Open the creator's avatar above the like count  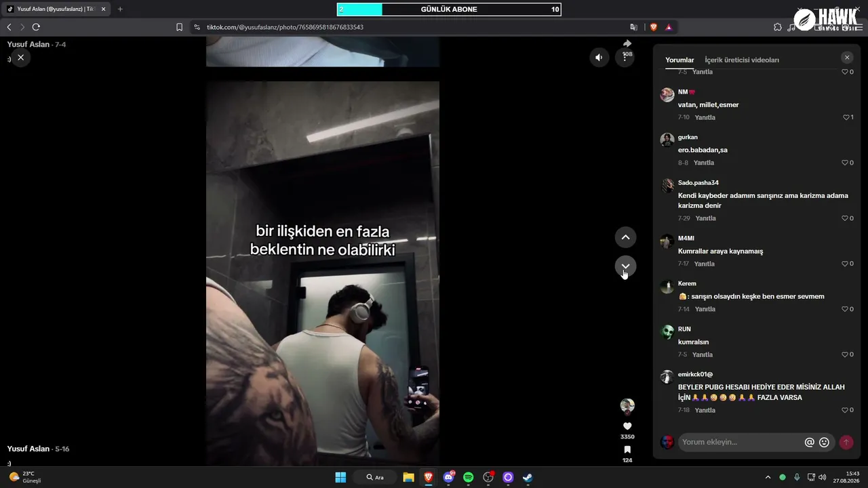pyautogui.click(x=627, y=406)
